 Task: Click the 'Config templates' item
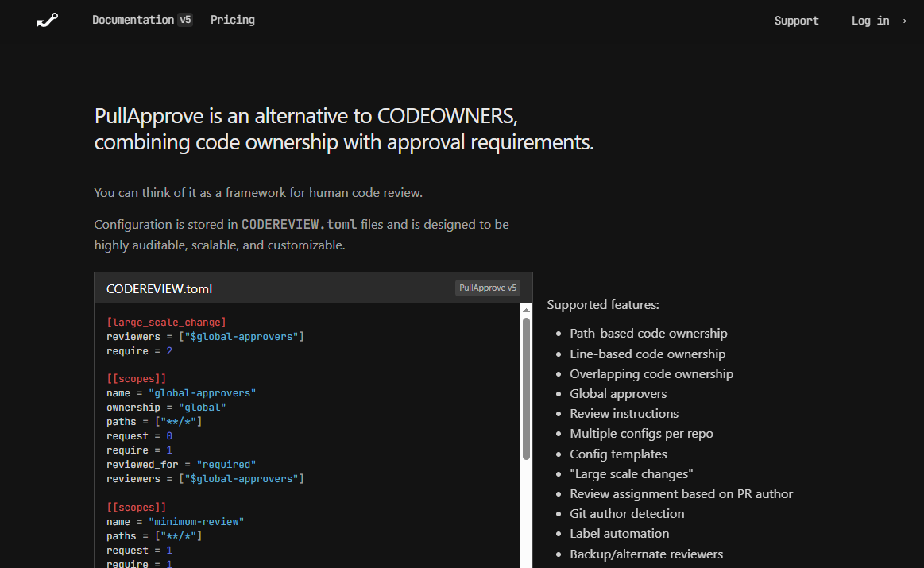618,454
